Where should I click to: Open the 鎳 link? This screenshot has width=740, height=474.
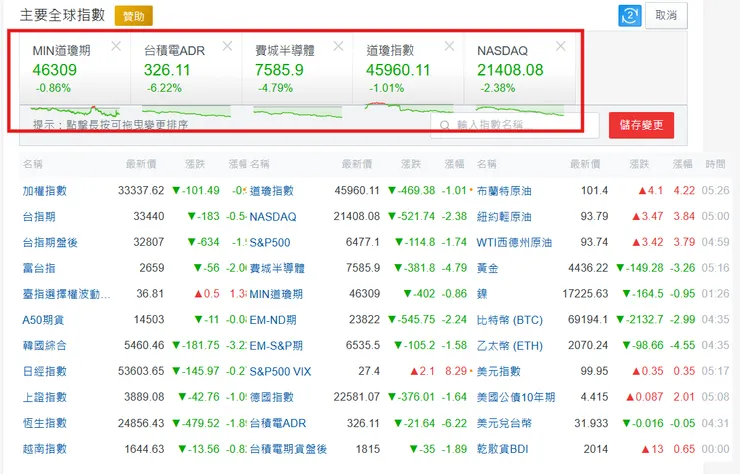tap(482, 294)
